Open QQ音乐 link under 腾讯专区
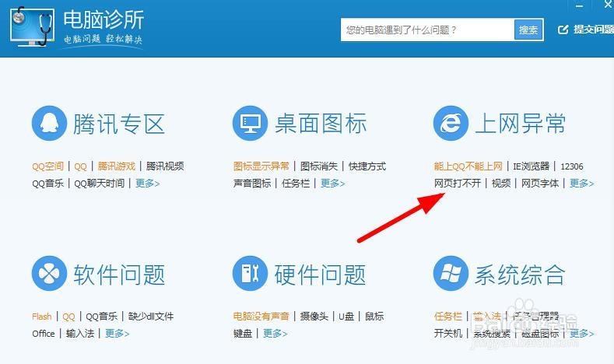The image size is (614, 364). click(x=47, y=184)
